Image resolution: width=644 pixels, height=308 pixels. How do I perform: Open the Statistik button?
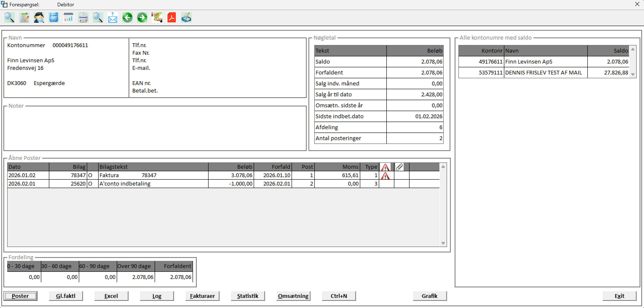click(x=248, y=296)
